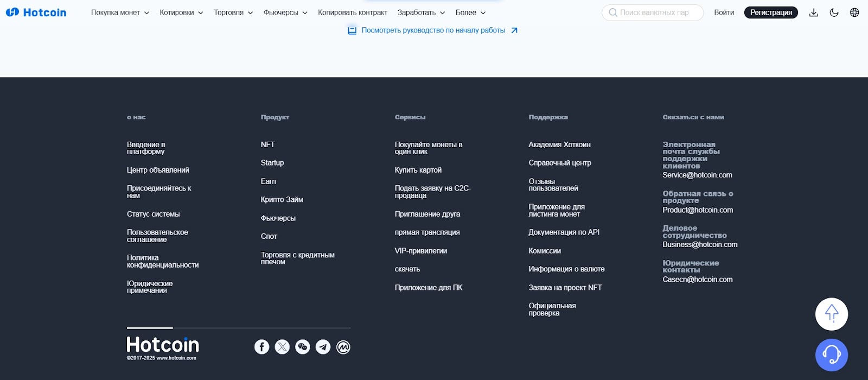Open WeChat social icon
The height and width of the screenshot is (380, 868).
tap(303, 347)
